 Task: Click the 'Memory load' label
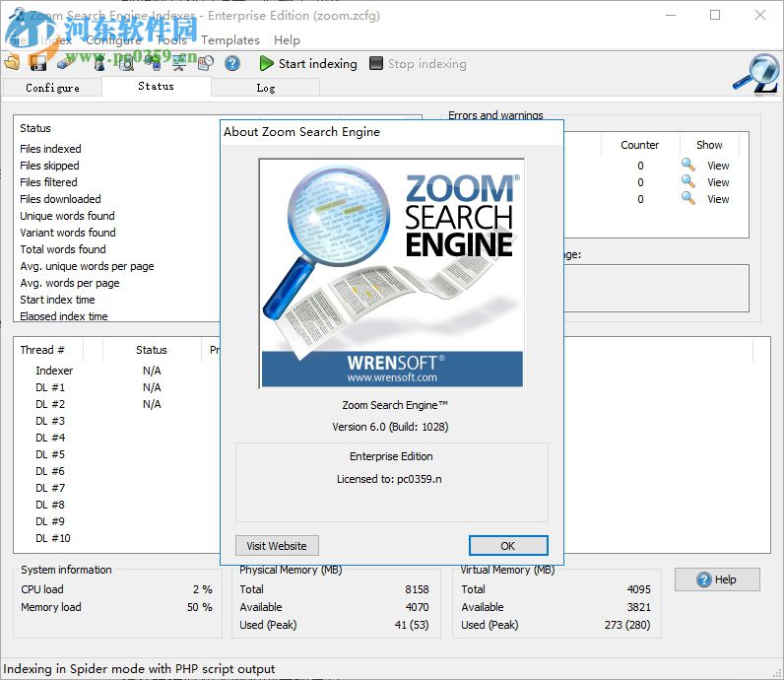51,607
